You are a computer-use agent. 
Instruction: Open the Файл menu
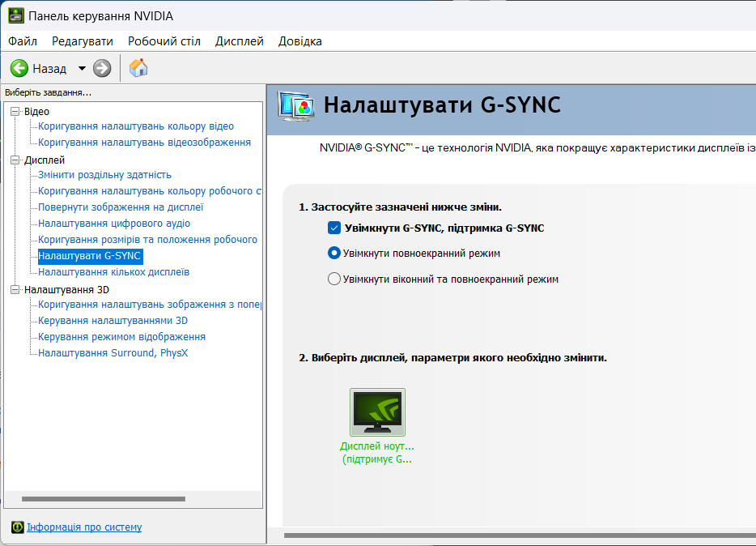click(23, 41)
